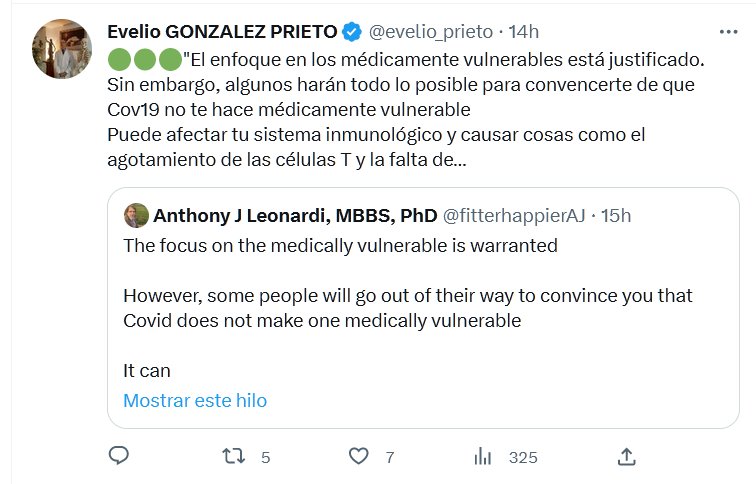Open tweet analytics bar chart icon

pyautogui.click(x=483, y=456)
